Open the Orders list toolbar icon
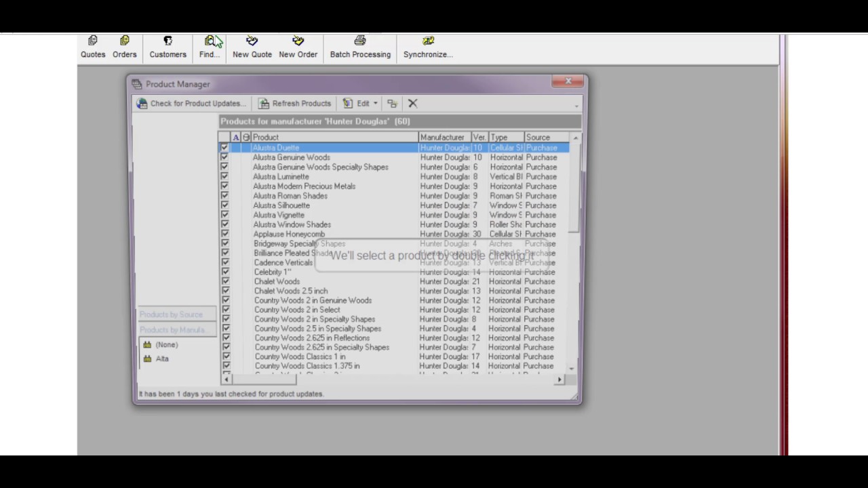Screen dimensions: 868x488 tap(125, 47)
